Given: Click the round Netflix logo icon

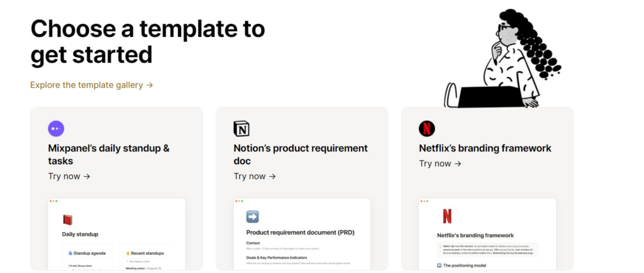Looking at the screenshot, I should point(427,128).
